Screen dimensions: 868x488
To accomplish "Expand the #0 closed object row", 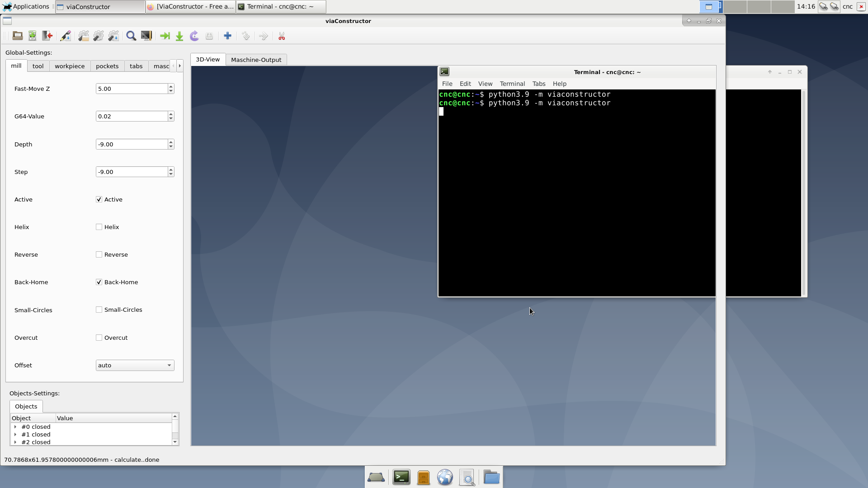I will tap(15, 427).
